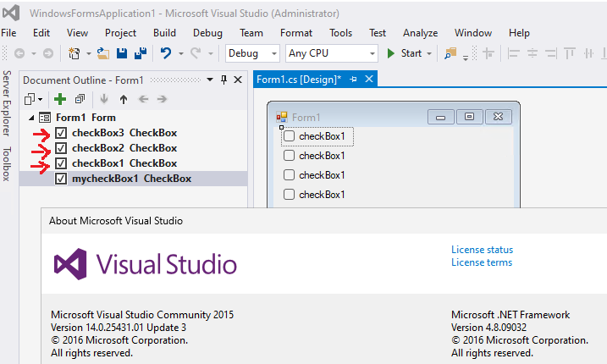Click the New Project toolbar icon
The image size is (607, 364).
coord(74,53)
